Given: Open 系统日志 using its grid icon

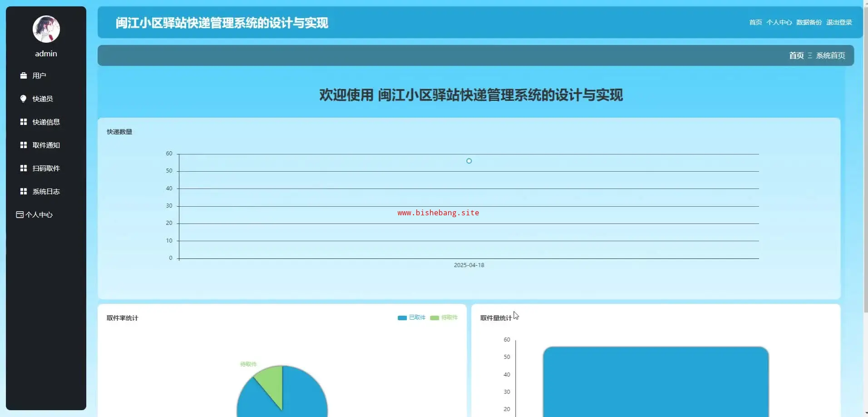Looking at the screenshot, I should [24, 191].
